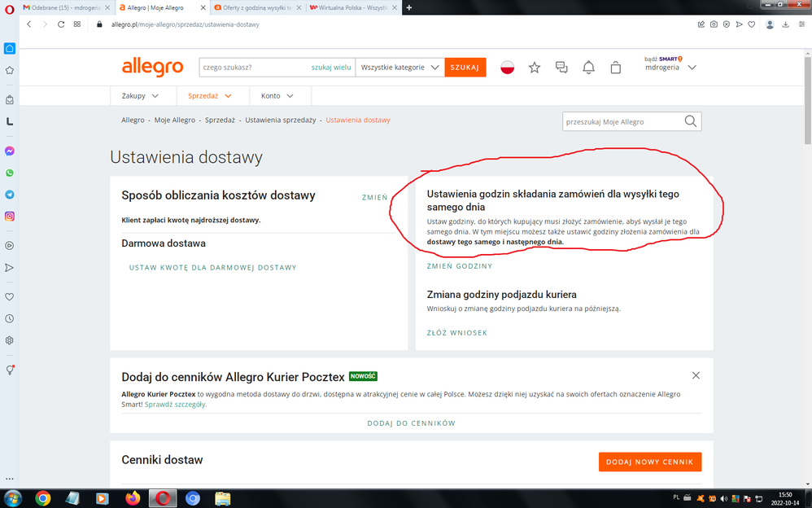Open Instagram in the Opera sidebar
The image size is (812, 508).
(9, 217)
